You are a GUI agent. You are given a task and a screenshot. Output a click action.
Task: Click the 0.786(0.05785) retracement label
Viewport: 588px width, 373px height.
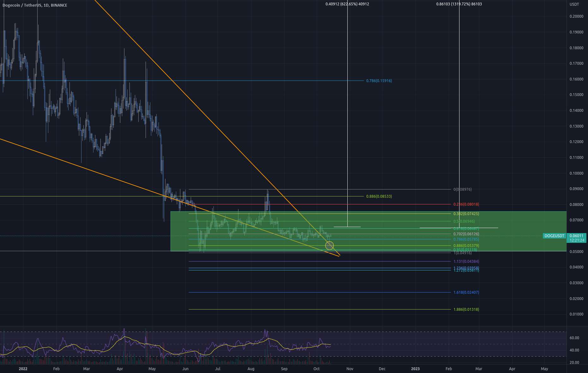(x=466, y=239)
